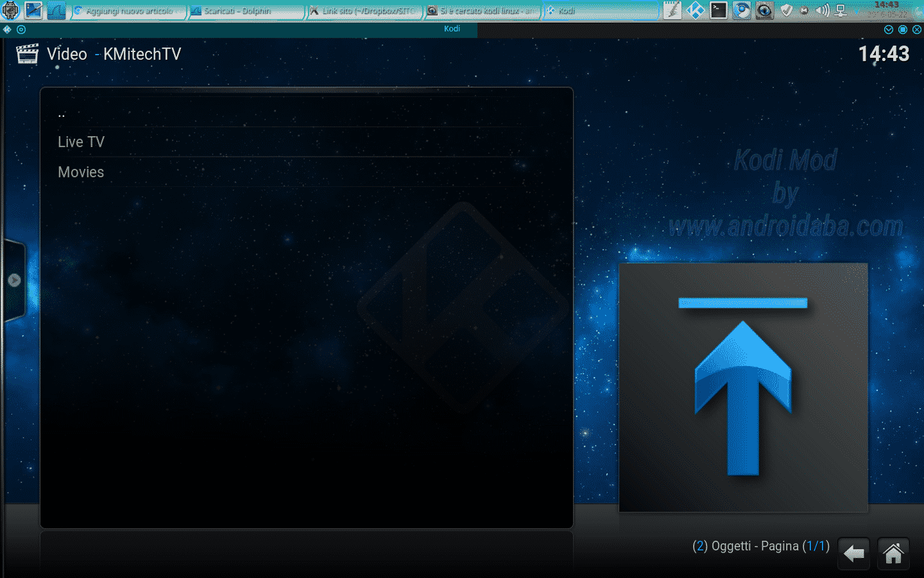Viewport: 924px width, 578px height.
Task: Open the Live TV entry
Action: (x=306, y=142)
